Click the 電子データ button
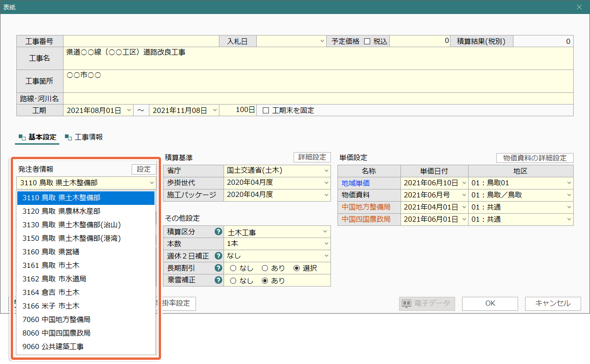590x364 pixels. [x=427, y=303]
